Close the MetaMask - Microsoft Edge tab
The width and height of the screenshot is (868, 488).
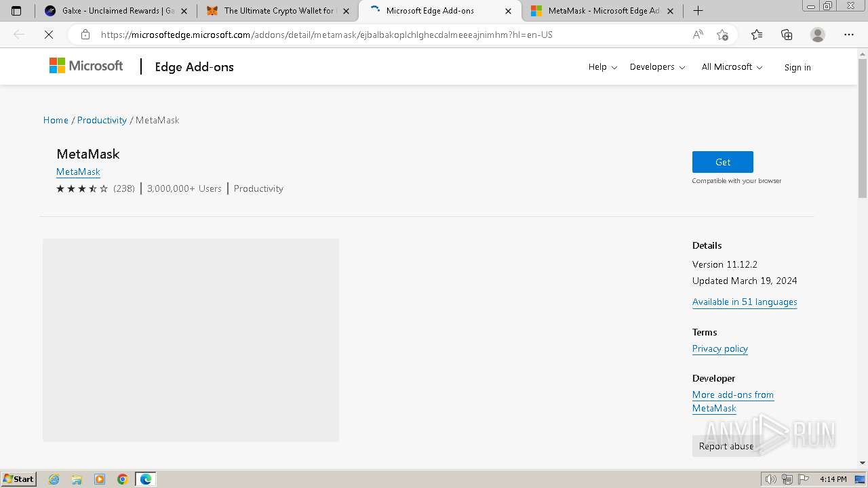(670, 11)
